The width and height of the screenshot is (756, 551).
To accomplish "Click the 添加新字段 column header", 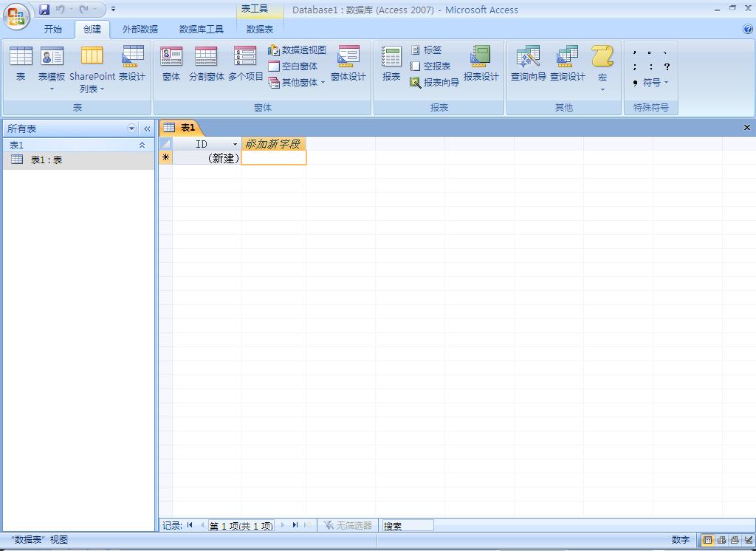I will point(273,144).
